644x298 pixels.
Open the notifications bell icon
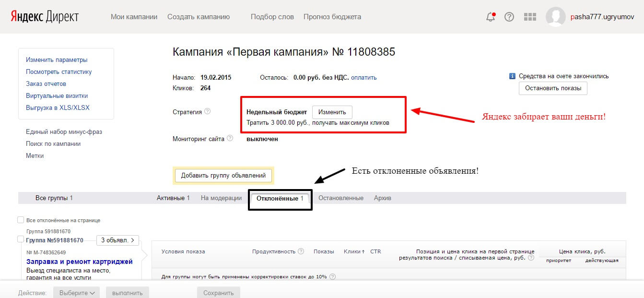coord(490,17)
